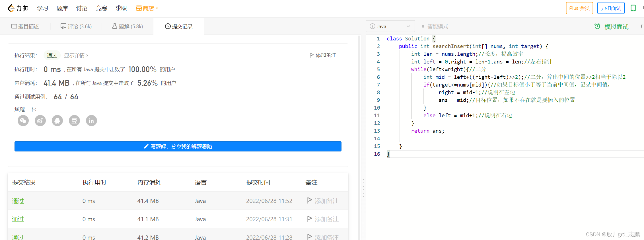Screen dimensions: 644x240
Task: Click the mobile app phone icon
Action: (x=633, y=8)
